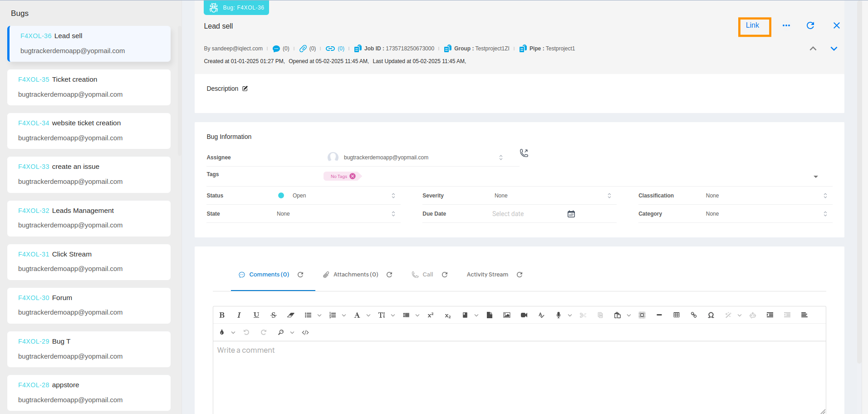Open the Due Date calendar picker
Screen dimensions: 868x414
(571, 214)
